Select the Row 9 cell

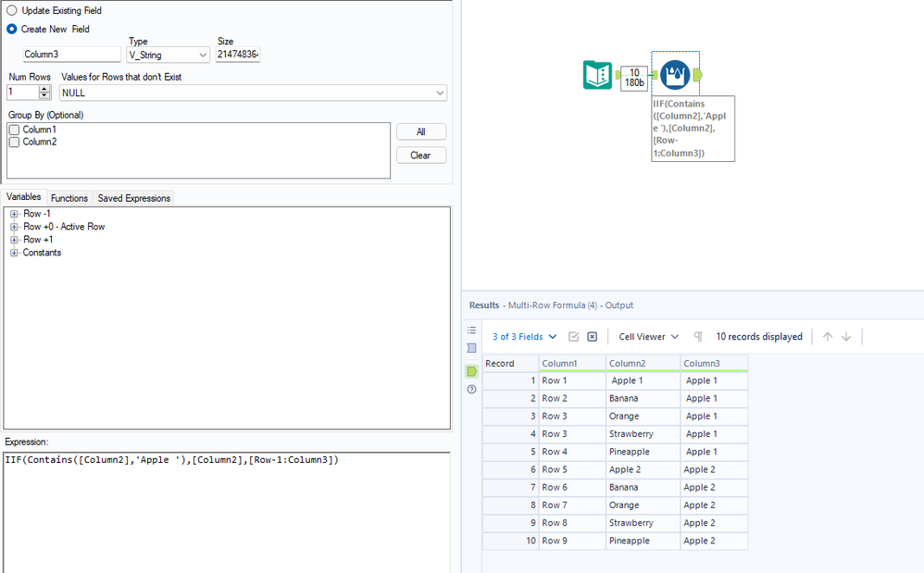pos(572,542)
